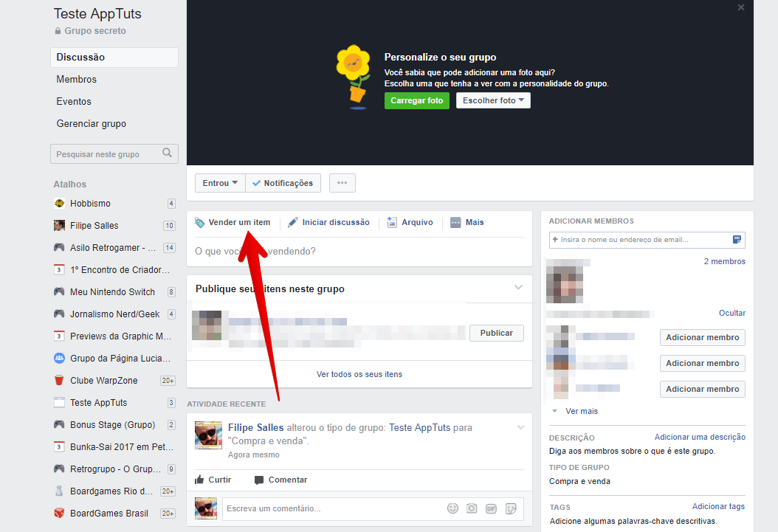Click the first Adicionar membro button
The height and width of the screenshot is (532, 778).
pyautogui.click(x=703, y=338)
